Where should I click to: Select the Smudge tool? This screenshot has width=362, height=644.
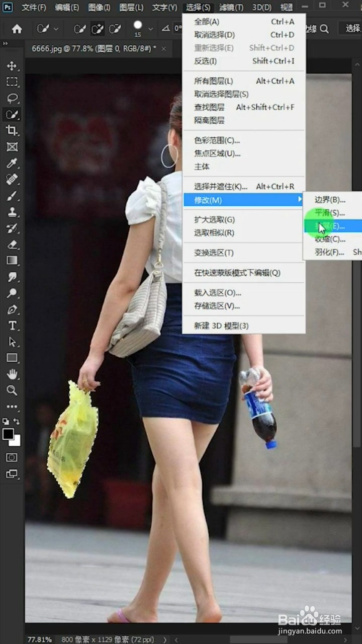tap(12, 277)
